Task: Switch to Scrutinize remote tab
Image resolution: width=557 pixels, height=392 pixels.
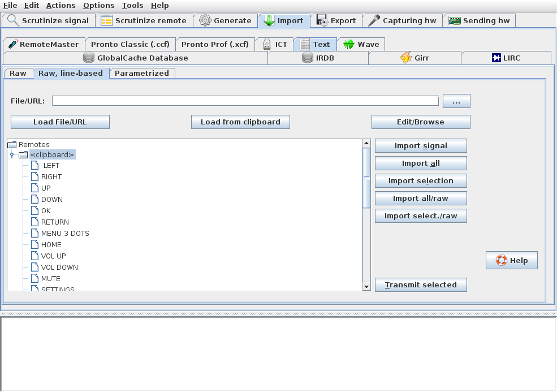Action: click(x=144, y=21)
